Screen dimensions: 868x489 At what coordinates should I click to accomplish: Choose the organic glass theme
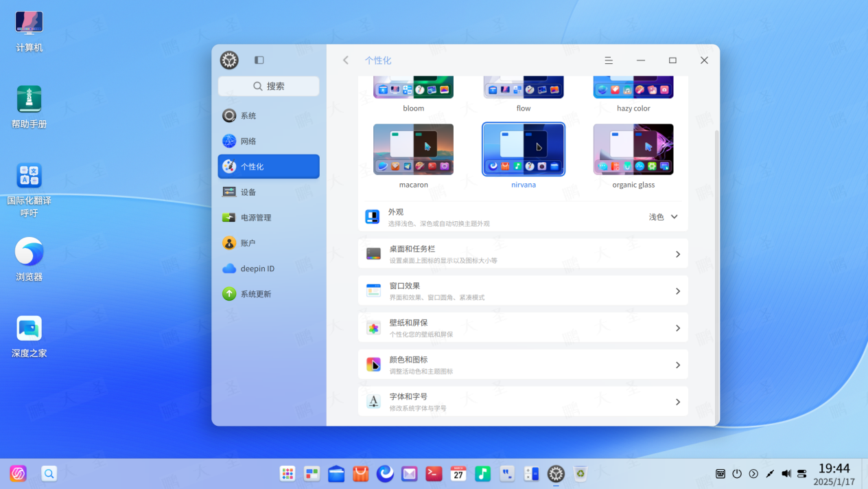click(x=633, y=150)
